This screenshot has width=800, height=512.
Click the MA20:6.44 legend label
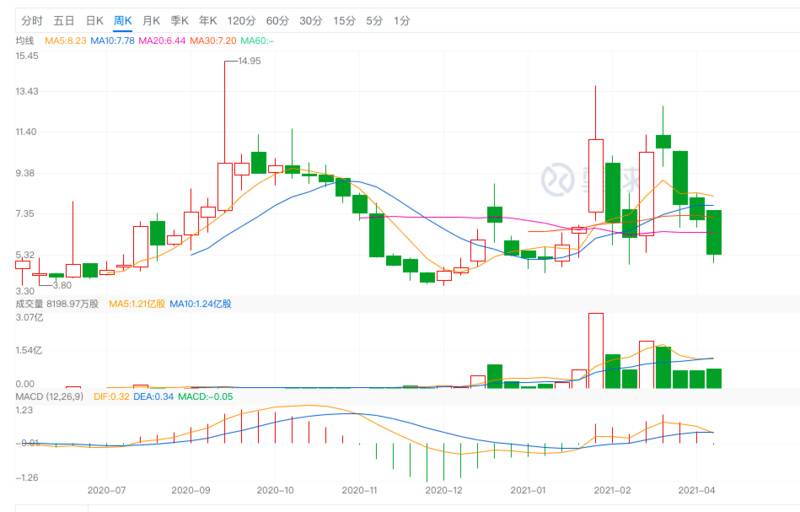point(160,40)
